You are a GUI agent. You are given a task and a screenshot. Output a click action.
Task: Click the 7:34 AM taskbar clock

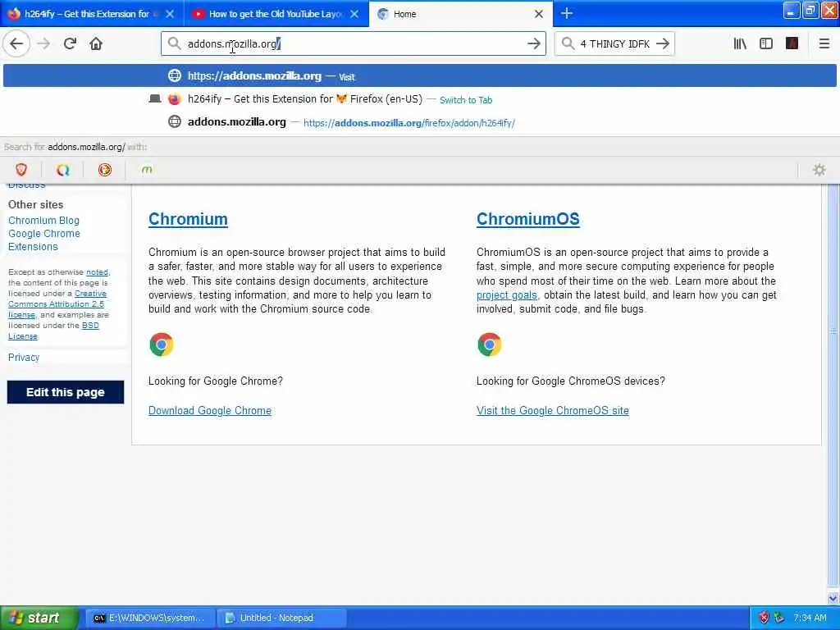[810, 618]
